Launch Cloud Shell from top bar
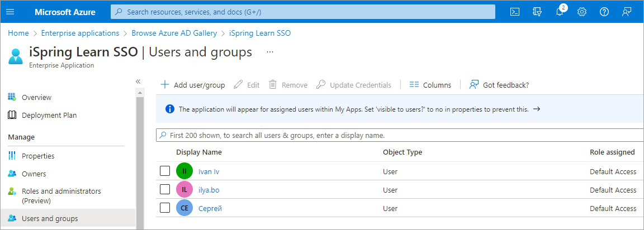The image size is (644, 230). coord(515,12)
